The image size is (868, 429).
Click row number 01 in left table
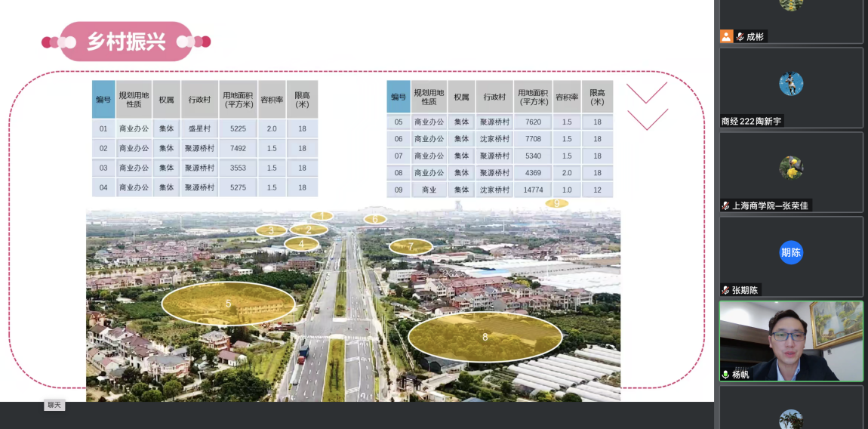[x=103, y=128]
